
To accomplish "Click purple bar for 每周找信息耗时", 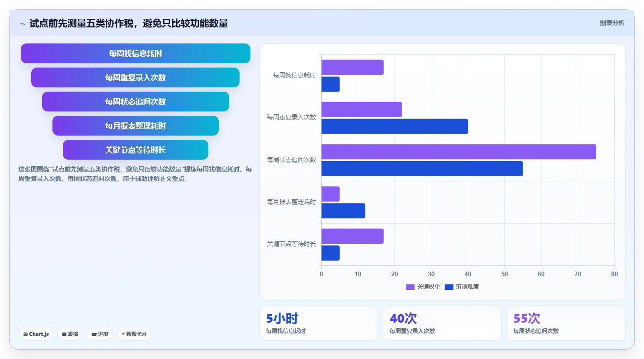I will click(x=352, y=68).
